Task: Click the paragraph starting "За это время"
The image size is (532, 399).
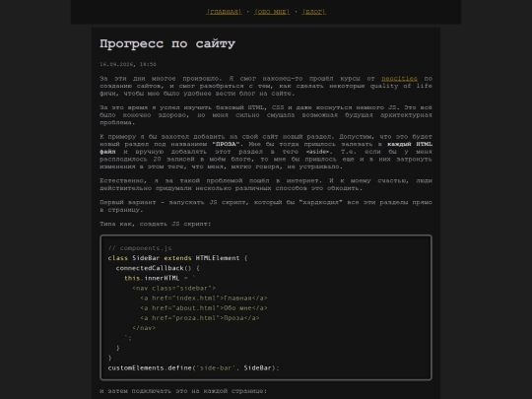Action: tap(266, 115)
